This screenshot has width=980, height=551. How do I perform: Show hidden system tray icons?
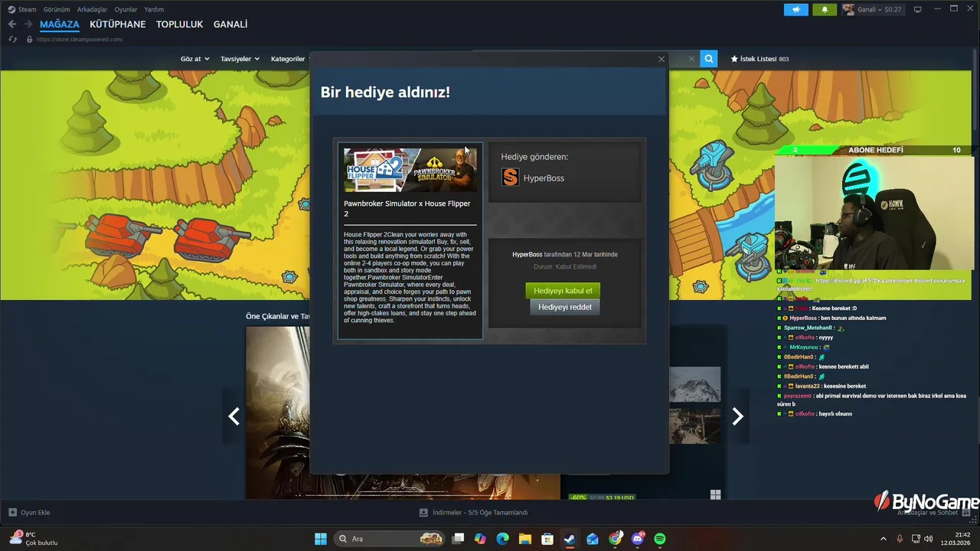click(883, 539)
